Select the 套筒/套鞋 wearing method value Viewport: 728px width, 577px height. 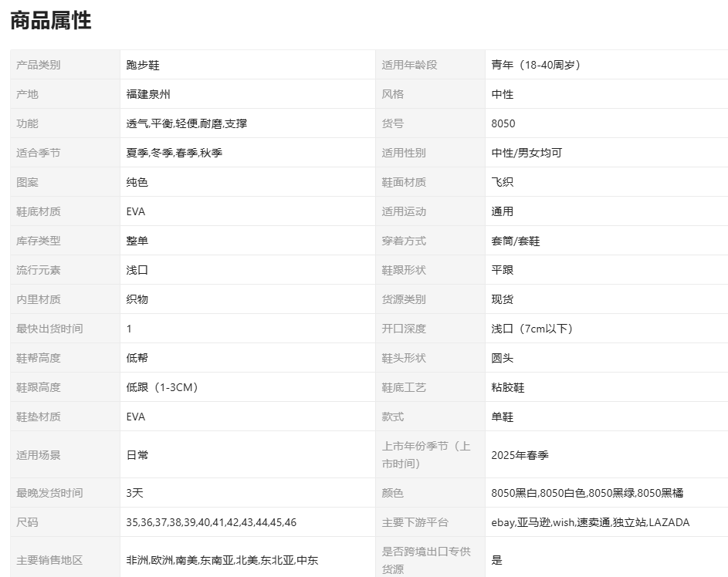[516, 241]
